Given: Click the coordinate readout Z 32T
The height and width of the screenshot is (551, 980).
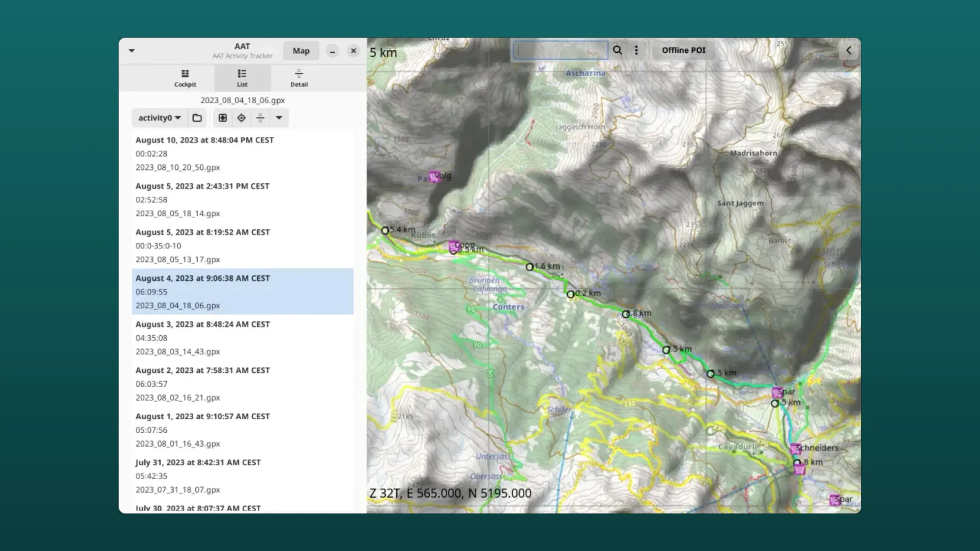Looking at the screenshot, I should tap(451, 493).
